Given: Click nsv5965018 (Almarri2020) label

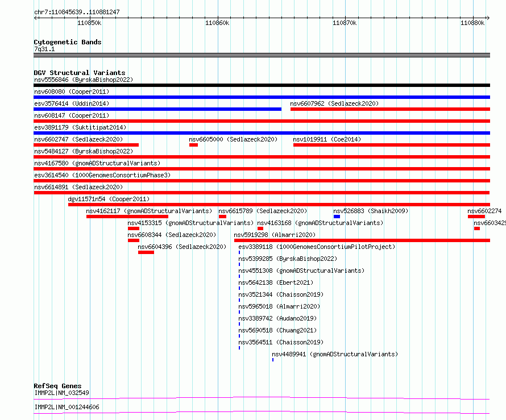Looking at the screenshot, I should point(279,306).
